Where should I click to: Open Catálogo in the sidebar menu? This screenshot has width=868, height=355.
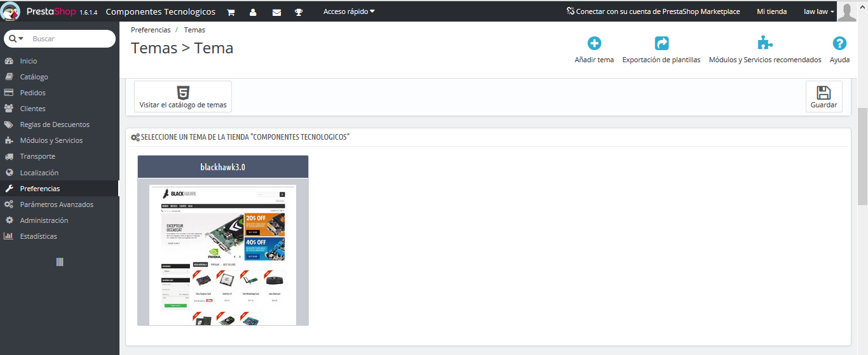click(34, 77)
